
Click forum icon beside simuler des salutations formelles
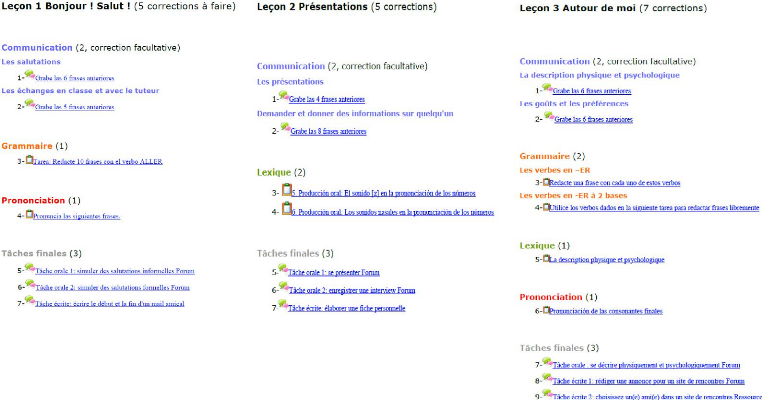[x=30, y=285]
